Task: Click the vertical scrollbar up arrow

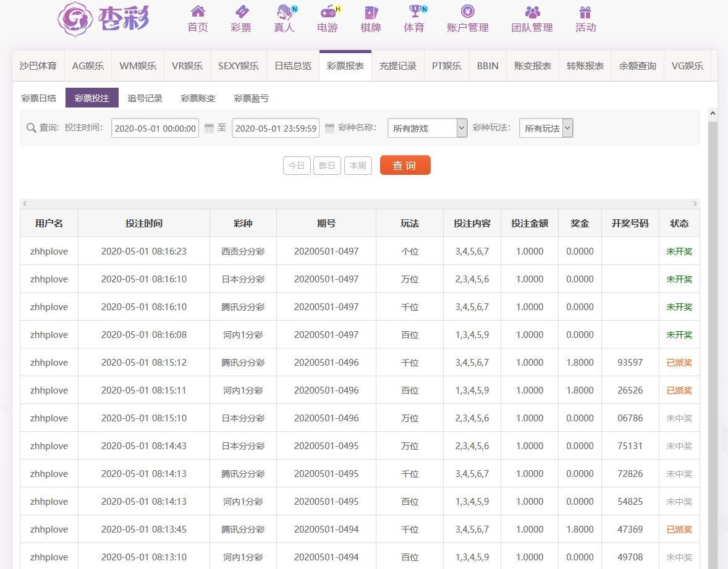Action: [713, 113]
